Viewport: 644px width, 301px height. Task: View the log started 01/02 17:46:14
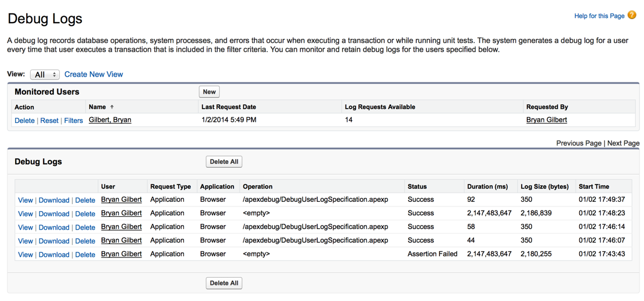[26, 227]
